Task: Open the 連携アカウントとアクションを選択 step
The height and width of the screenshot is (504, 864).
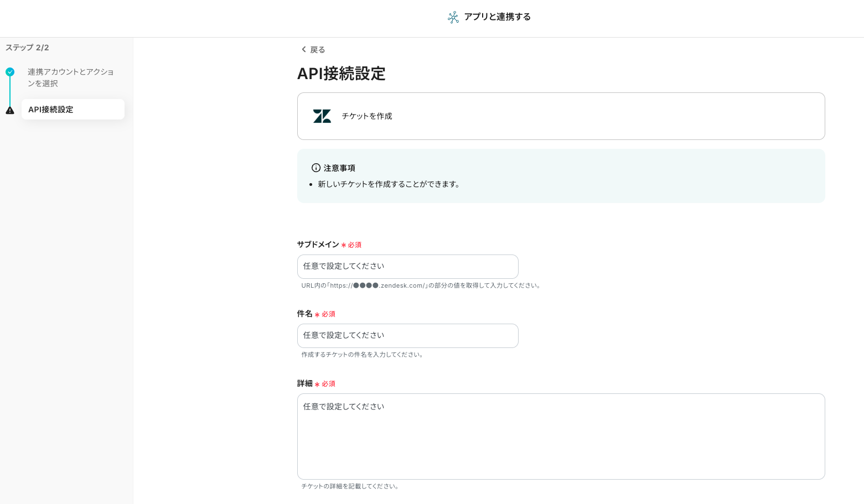Action: (x=70, y=77)
